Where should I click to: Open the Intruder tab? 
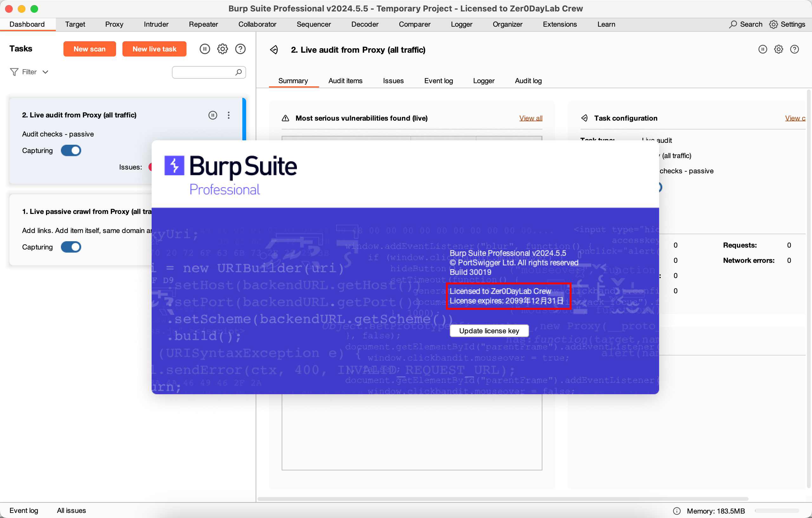click(x=156, y=24)
